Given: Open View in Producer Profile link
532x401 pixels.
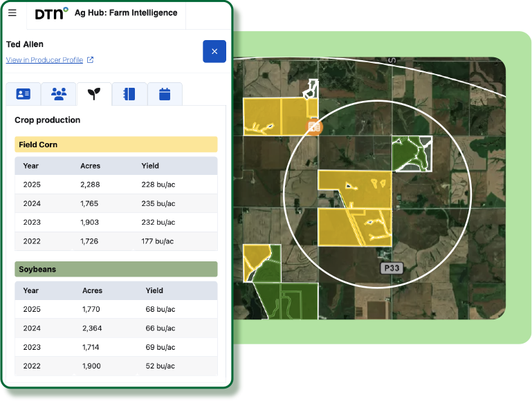Looking at the screenshot, I should (44, 60).
